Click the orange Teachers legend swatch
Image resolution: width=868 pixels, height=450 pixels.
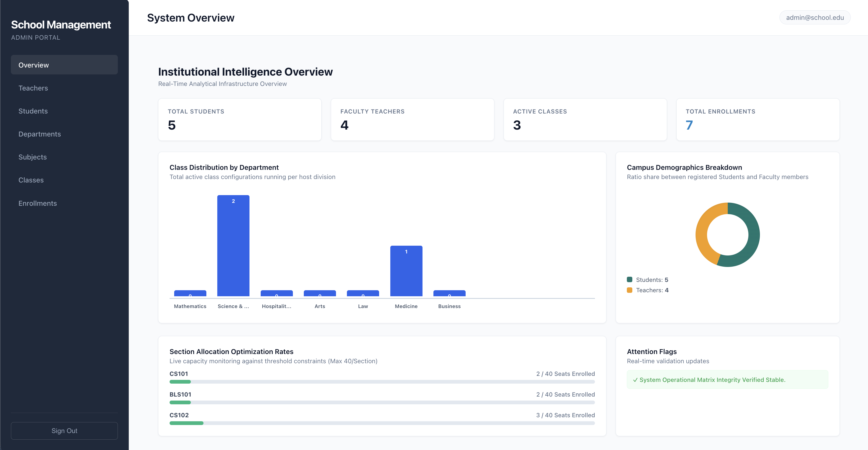pos(629,290)
